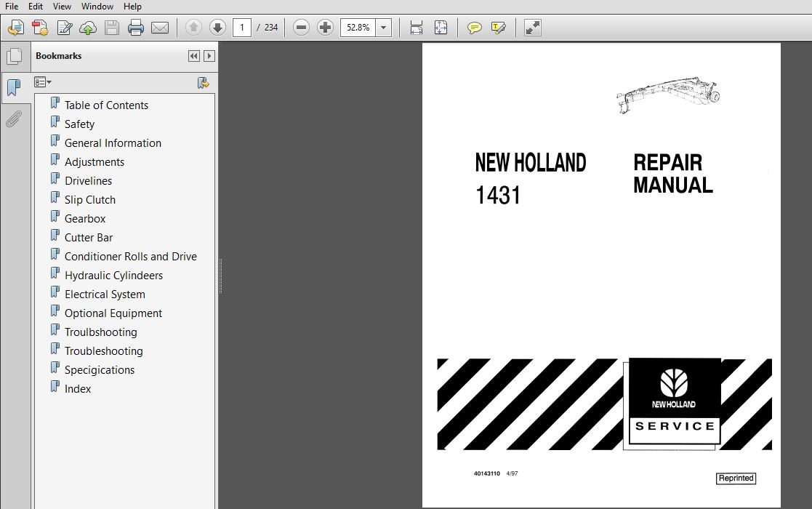Click the right arrow beside Bookmarks
Viewport: 812px width, 509px height.
209,56
